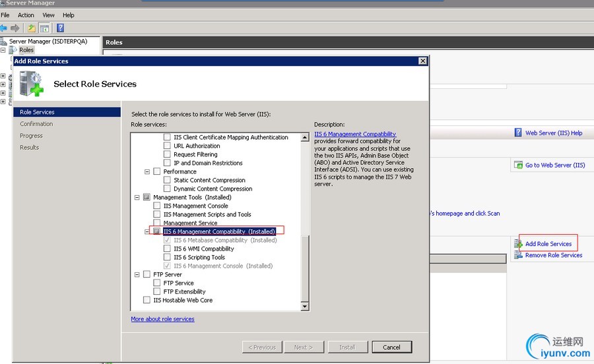Collapse the Management Tools group
Viewport: 594px width, 364px height.
137,197
